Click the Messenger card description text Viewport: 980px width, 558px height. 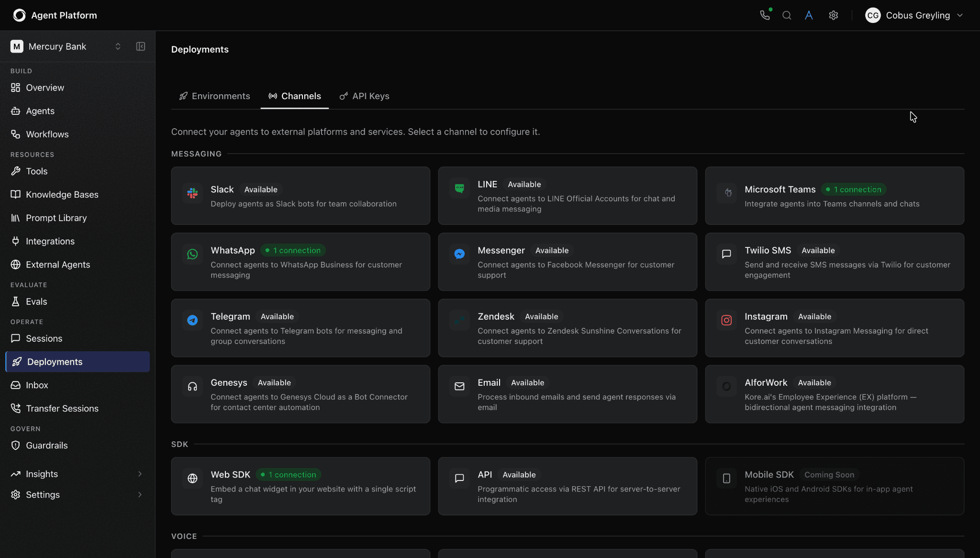[x=576, y=270]
